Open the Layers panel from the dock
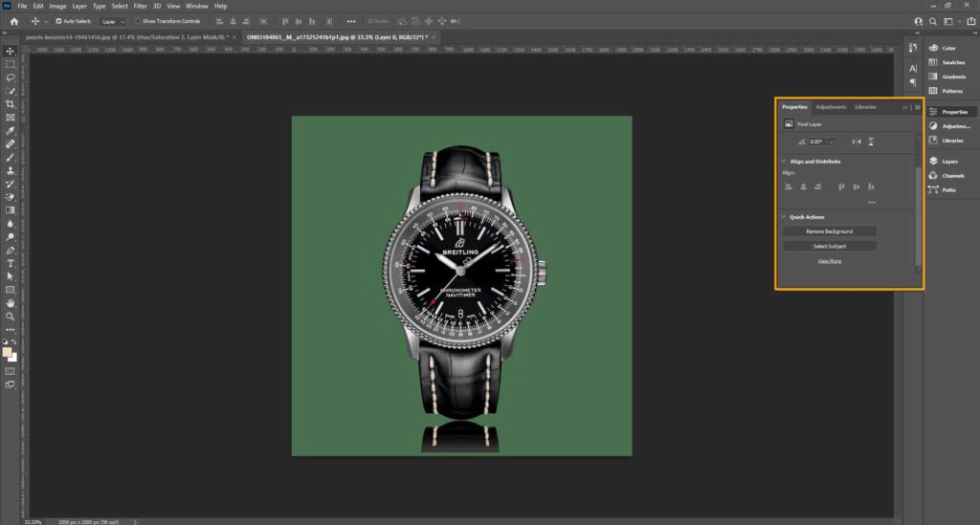The width and height of the screenshot is (980, 525). click(x=949, y=161)
